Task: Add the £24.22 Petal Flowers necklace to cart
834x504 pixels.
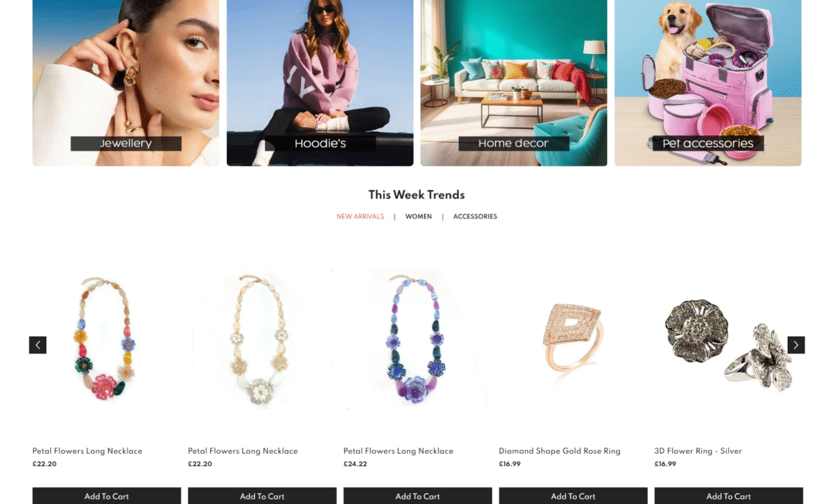Action: click(x=418, y=496)
